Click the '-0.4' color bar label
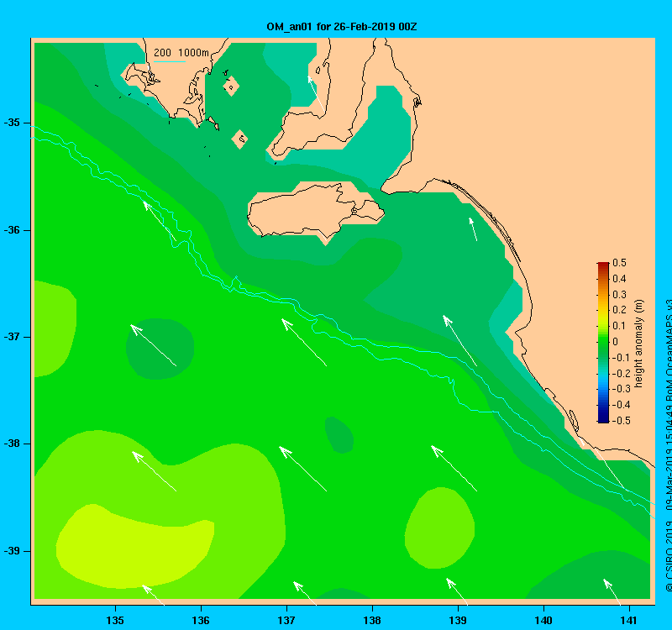This screenshot has width=672, height=630. click(x=621, y=405)
